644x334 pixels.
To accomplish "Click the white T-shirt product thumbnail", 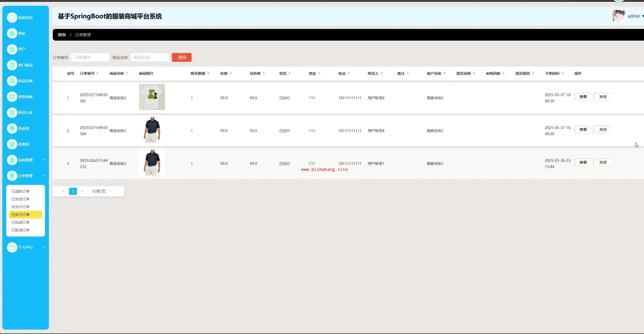I will 152,97.
